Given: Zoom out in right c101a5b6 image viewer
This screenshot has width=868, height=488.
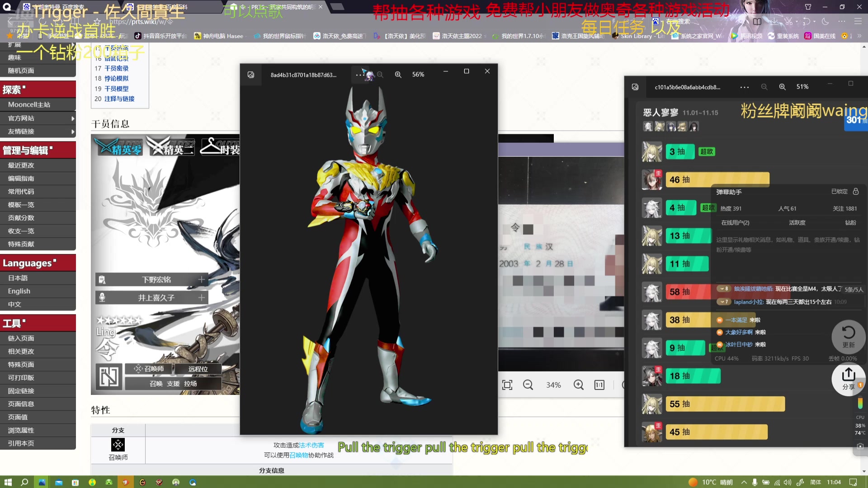Looking at the screenshot, I should click(764, 87).
